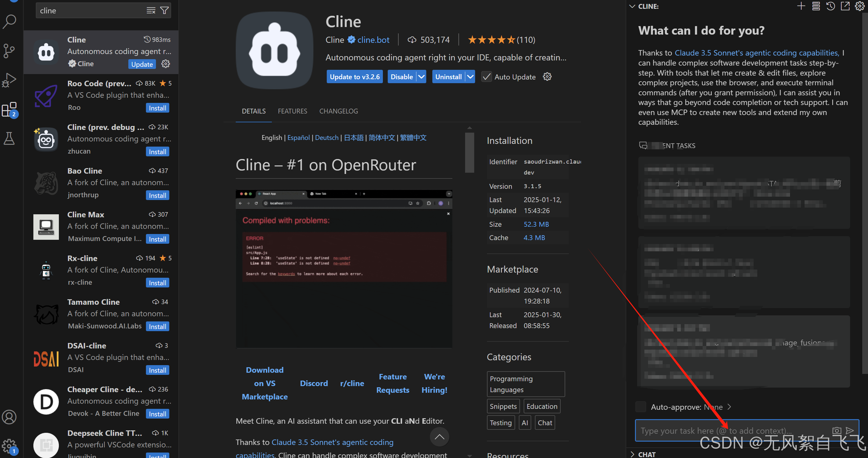This screenshot has height=458, width=868.
Task: Toggle the Auto Update checkbox
Action: [x=486, y=77]
